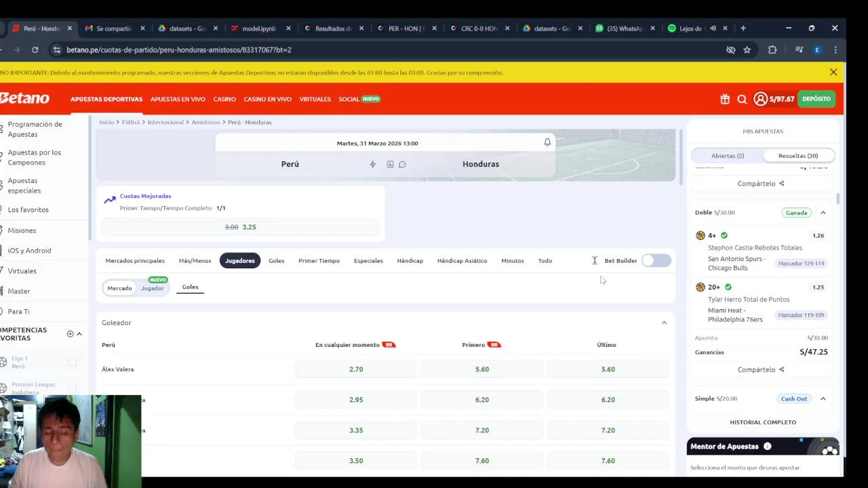
Task: Open the match statistics icon
Action: (x=390, y=164)
